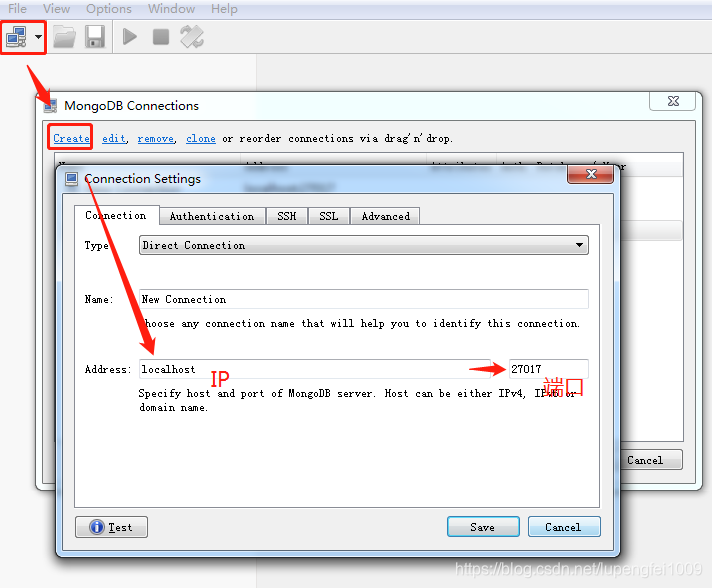Image resolution: width=712 pixels, height=588 pixels.
Task: Open the dropdown arrow beside Connect icon
Action: click(39, 37)
